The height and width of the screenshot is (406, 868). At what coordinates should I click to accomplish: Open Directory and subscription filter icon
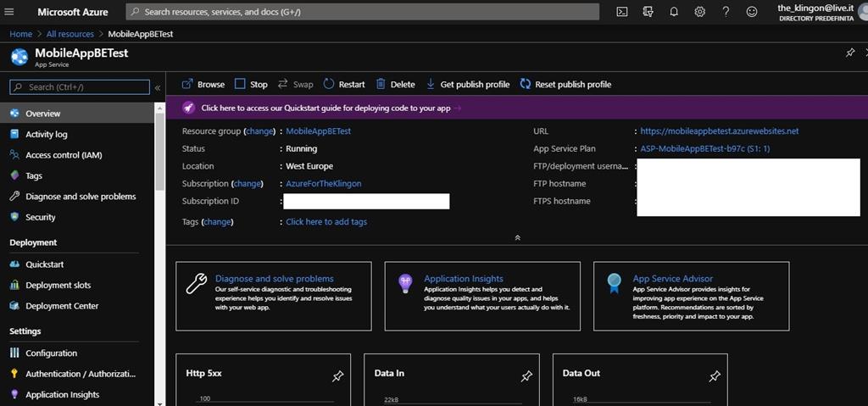(648, 12)
